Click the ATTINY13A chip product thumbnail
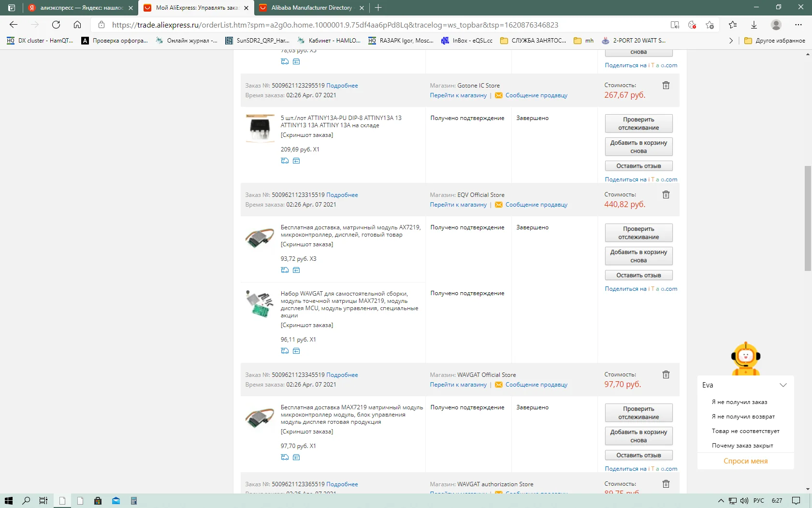This screenshot has width=812, height=508. click(x=260, y=128)
